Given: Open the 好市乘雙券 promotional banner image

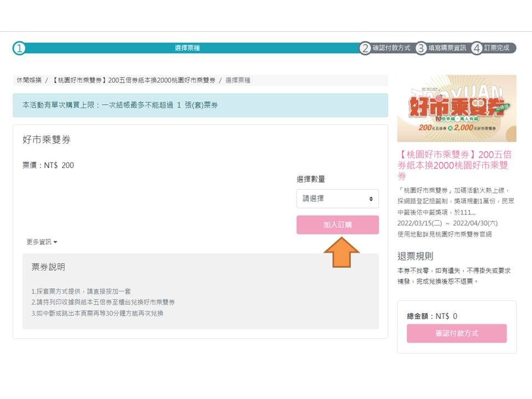Looking at the screenshot, I should coord(457,109).
